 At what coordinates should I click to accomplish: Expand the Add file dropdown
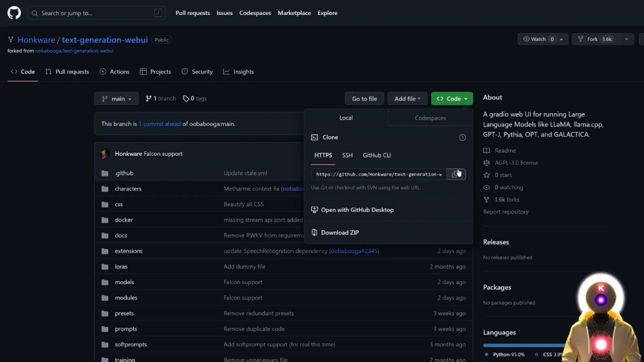click(407, 99)
